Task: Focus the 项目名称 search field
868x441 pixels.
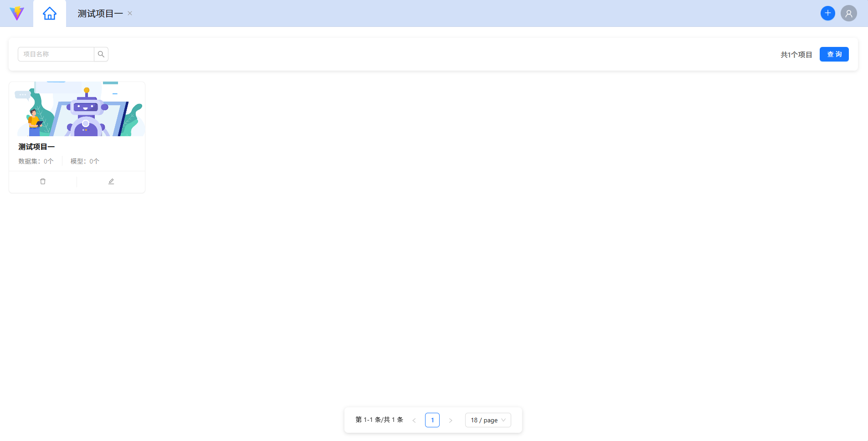Action: (x=56, y=54)
